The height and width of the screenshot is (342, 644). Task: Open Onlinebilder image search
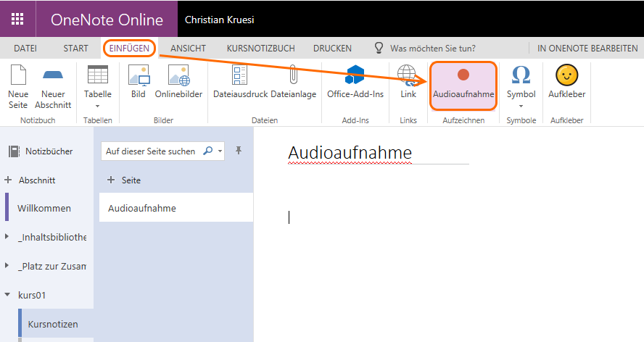click(x=178, y=76)
